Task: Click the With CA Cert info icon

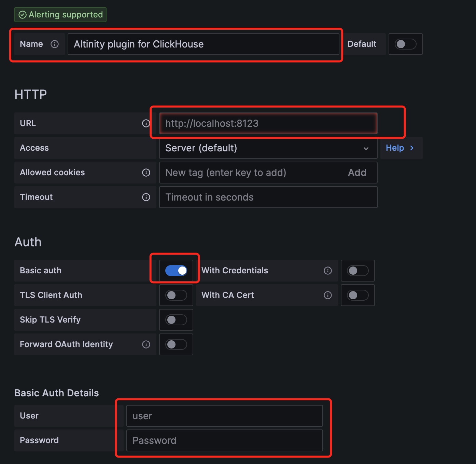Action: point(328,295)
